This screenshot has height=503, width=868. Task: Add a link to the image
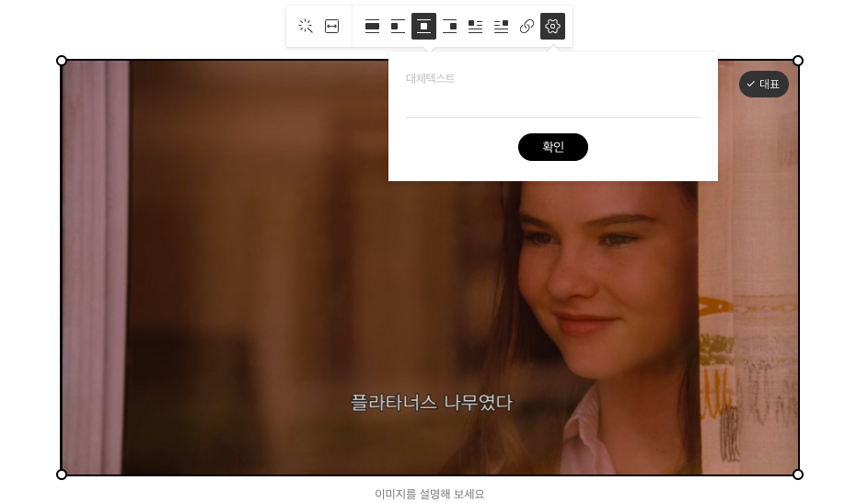pyautogui.click(x=527, y=26)
